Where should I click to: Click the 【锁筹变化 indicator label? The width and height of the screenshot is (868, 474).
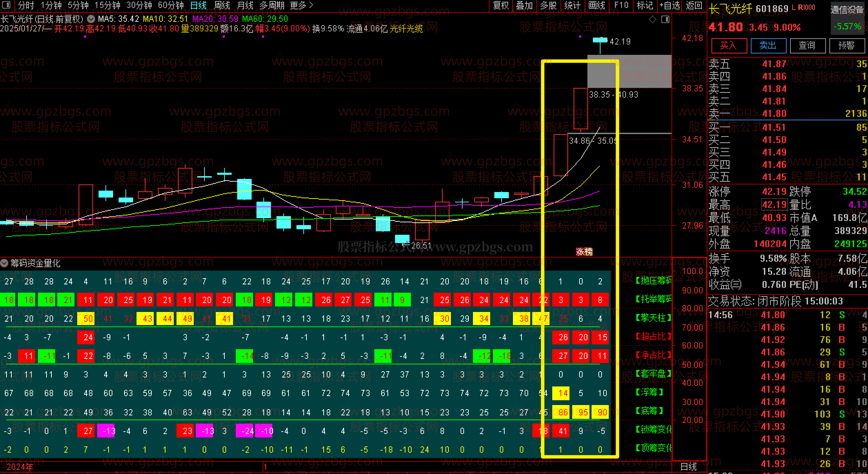pos(654,429)
